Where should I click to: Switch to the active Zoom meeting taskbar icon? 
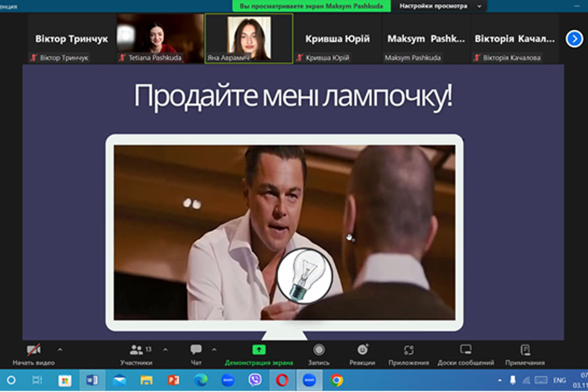[x=310, y=380]
